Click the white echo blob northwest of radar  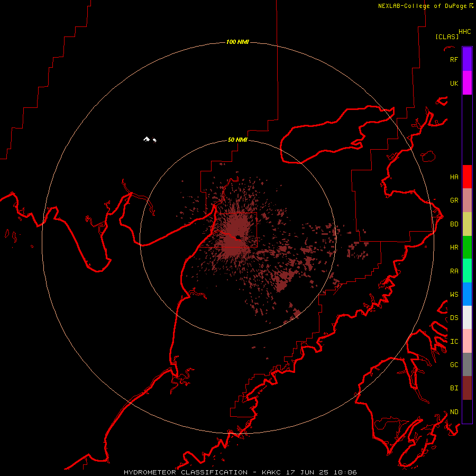pyautogui.click(x=147, y=139)
